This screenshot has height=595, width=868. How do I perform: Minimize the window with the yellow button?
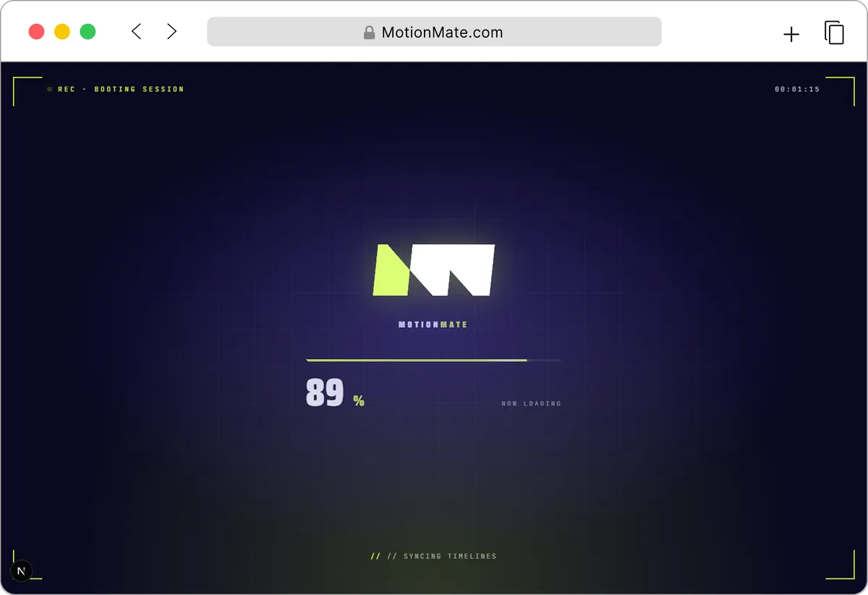coord(62,32)
